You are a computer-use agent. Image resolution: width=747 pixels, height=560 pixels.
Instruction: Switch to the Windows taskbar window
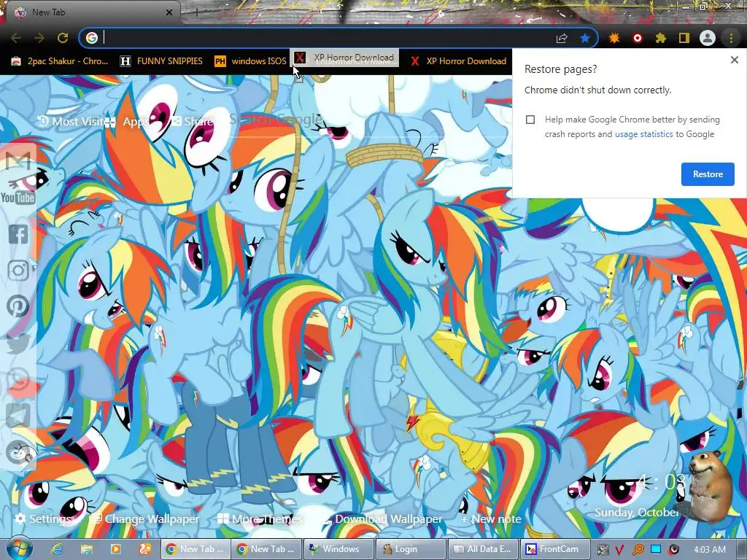(338, 549)
